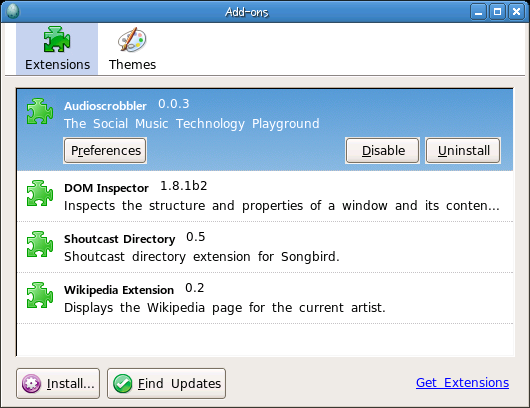Viewport: 530px width, 408px height.
Task: Click the egg icon in the title bar
Action: click(13, 11)
